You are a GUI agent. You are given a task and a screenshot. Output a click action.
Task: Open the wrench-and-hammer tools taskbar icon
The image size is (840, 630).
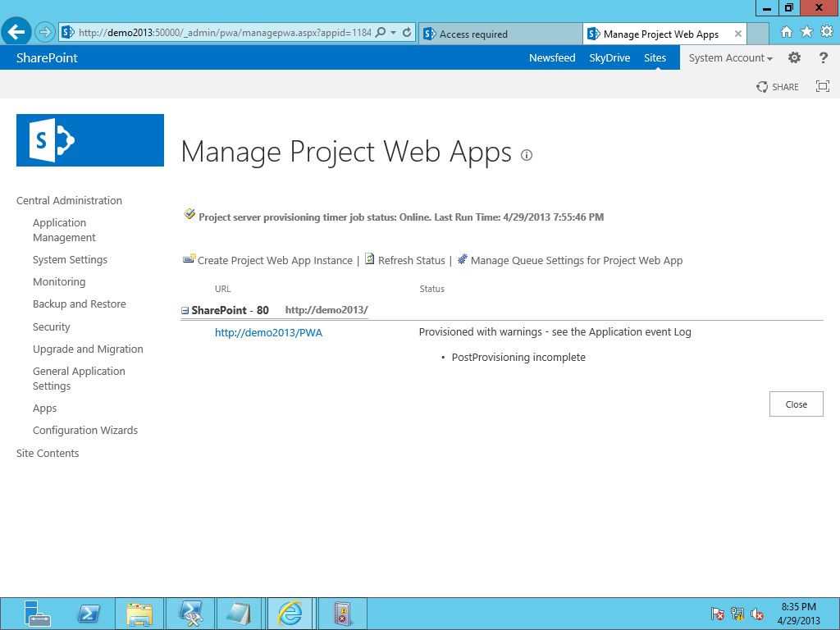point(190,614)
